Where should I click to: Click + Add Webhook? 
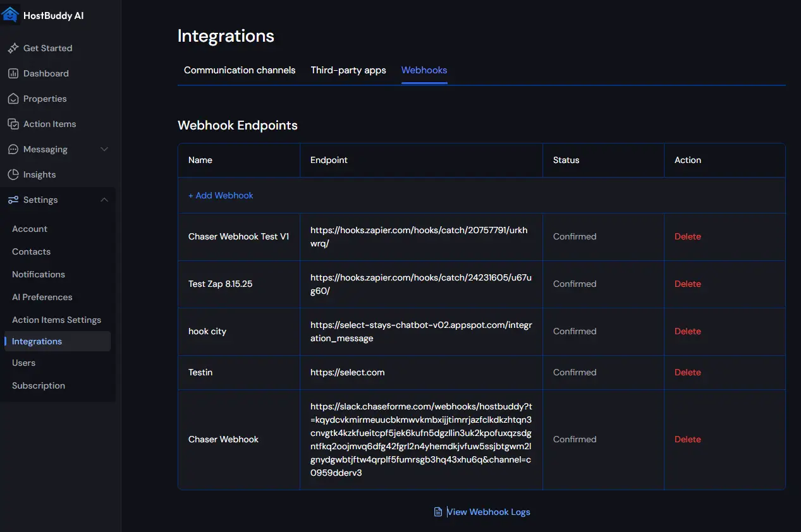tap(221, 195)
